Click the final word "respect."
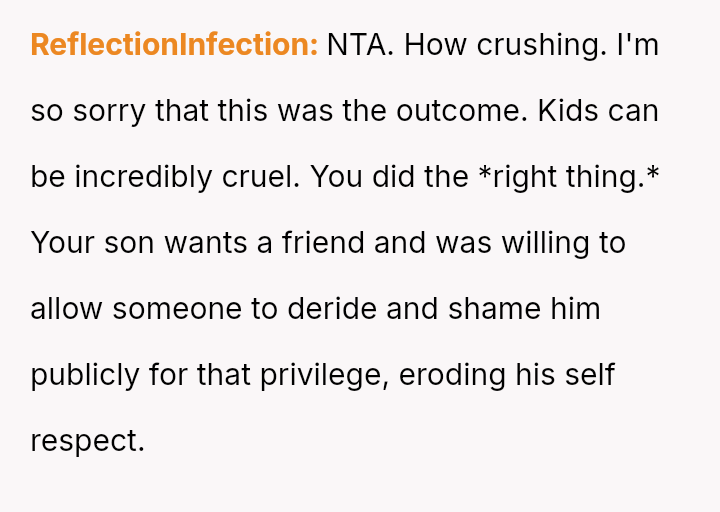720x512 pixels. tap(88, 441)
